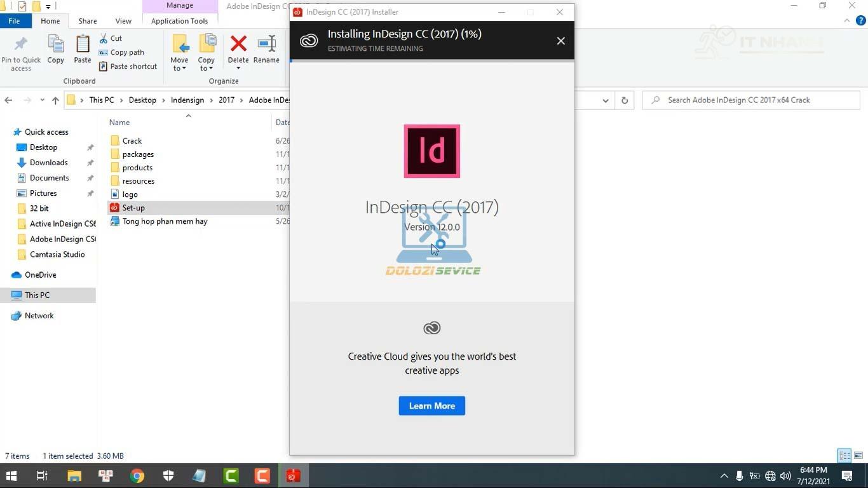Click the Learn More button
Image resolution: width=868 pixels, height=488 pixels.
pyautogui.click(x=431, y=406)
